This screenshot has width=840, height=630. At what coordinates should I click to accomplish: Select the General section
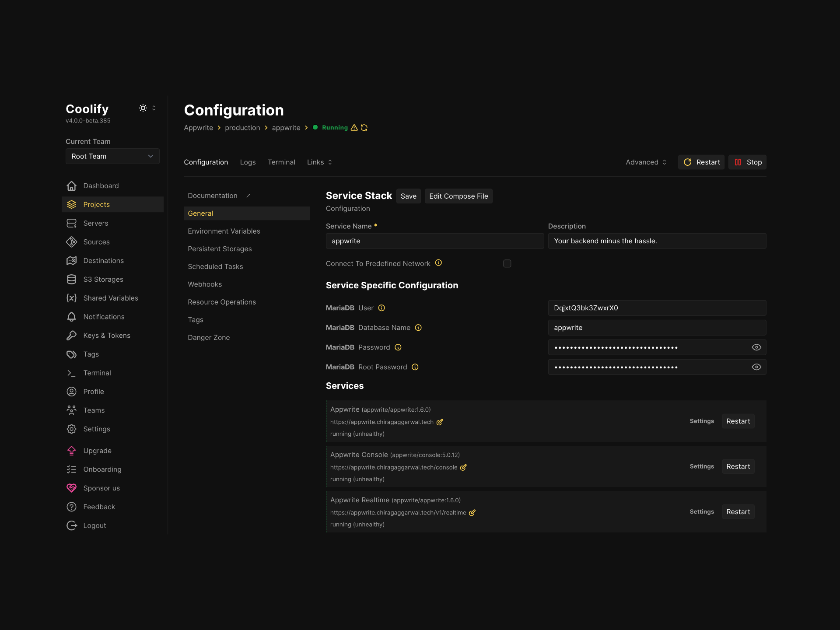point(247,213)
